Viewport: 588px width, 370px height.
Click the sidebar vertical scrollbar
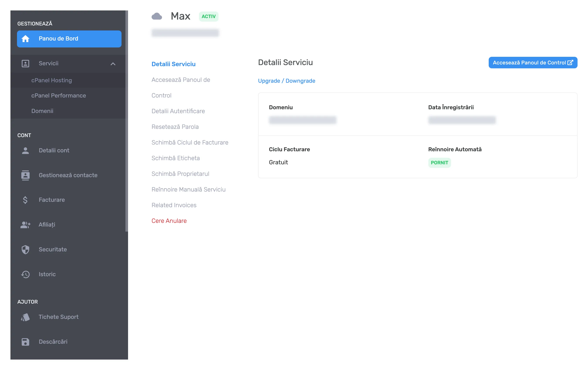click(127, 121)
